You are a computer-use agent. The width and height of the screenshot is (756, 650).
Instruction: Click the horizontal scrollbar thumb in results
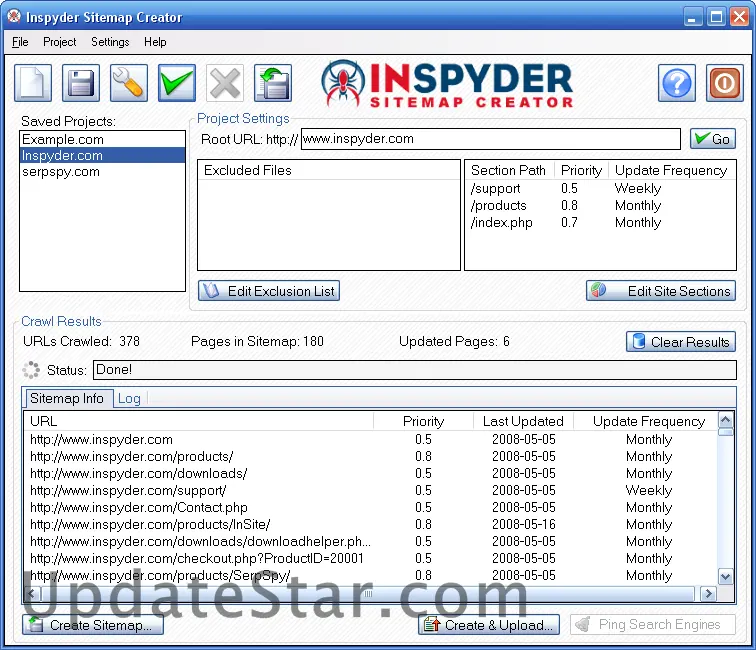coord(368,593)
